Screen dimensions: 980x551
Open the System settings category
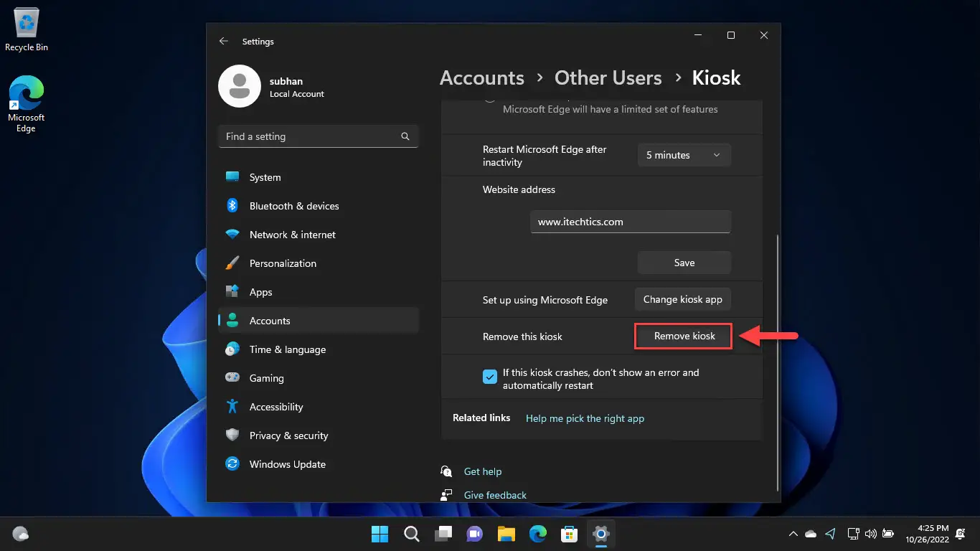(x=319, y=177)
